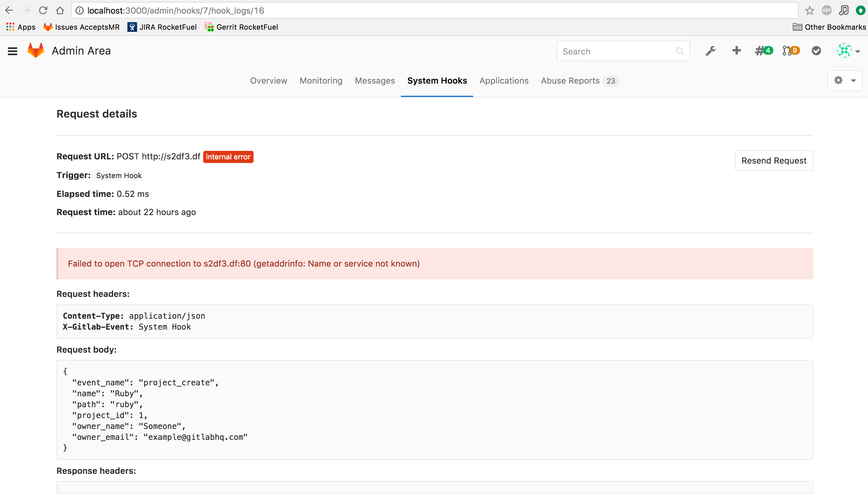Click the Resend Request button
This screenshot has height=495, width=868.
[773, 161]
